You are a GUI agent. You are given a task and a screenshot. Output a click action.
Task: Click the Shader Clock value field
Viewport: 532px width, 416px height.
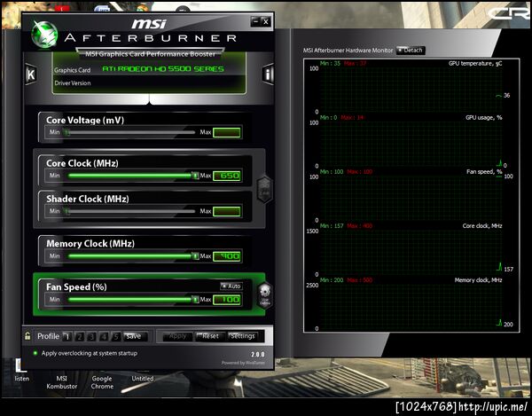pyautogui.click(x=227, y=211)
